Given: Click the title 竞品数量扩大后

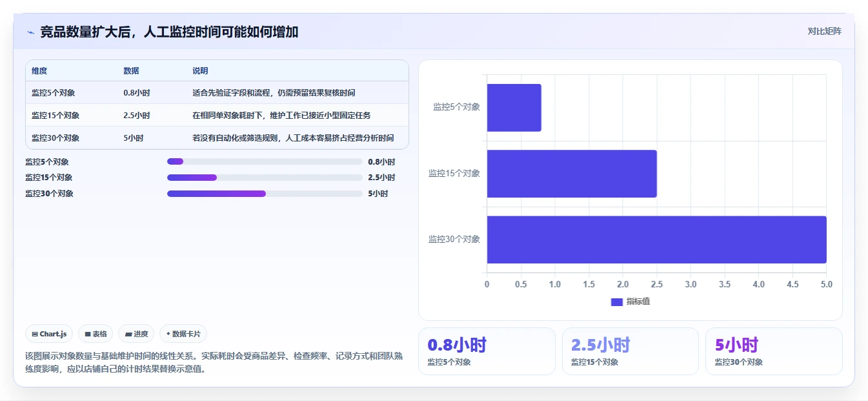Looking at the screenshot, I should [x=169, y=32].
